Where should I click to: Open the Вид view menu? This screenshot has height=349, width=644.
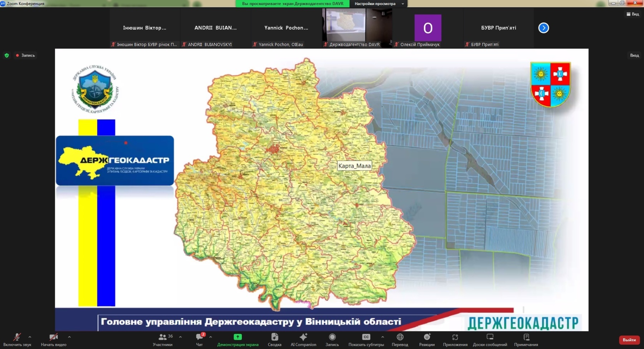633,14
